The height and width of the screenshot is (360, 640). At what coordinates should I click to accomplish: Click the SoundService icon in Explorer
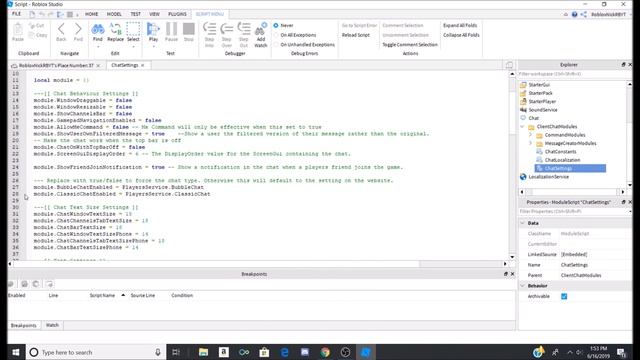point(523,110)
